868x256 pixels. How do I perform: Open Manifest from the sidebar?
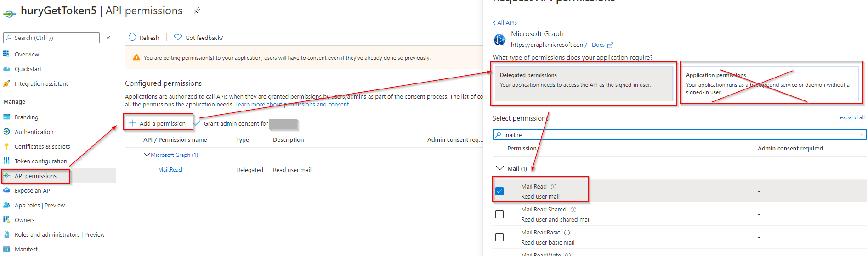[26, 249]
